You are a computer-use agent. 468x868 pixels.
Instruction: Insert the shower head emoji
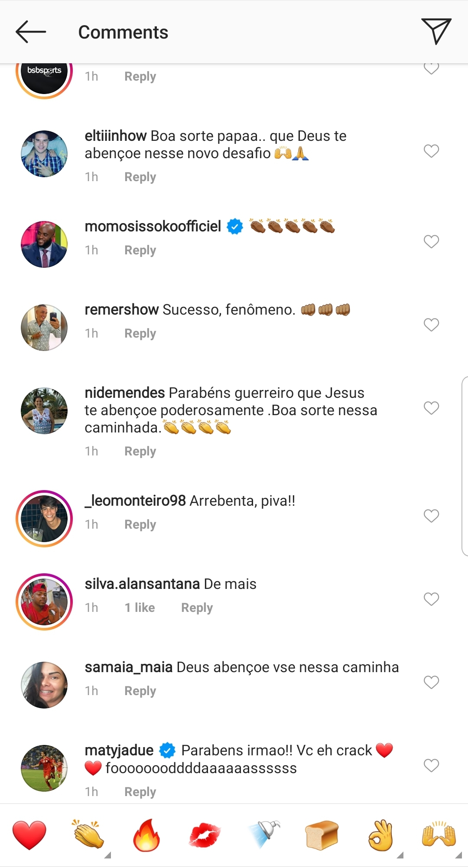click(264, 835)
